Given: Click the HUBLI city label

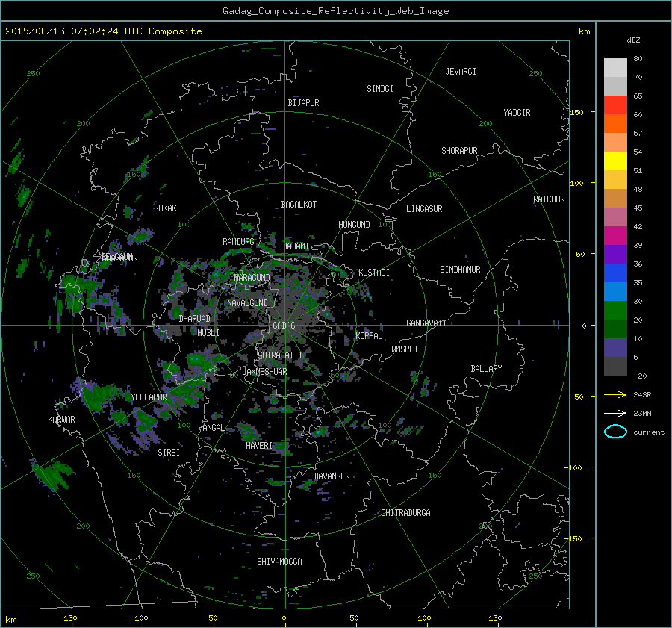Looking at the screenshot, I should coord(208,333).
